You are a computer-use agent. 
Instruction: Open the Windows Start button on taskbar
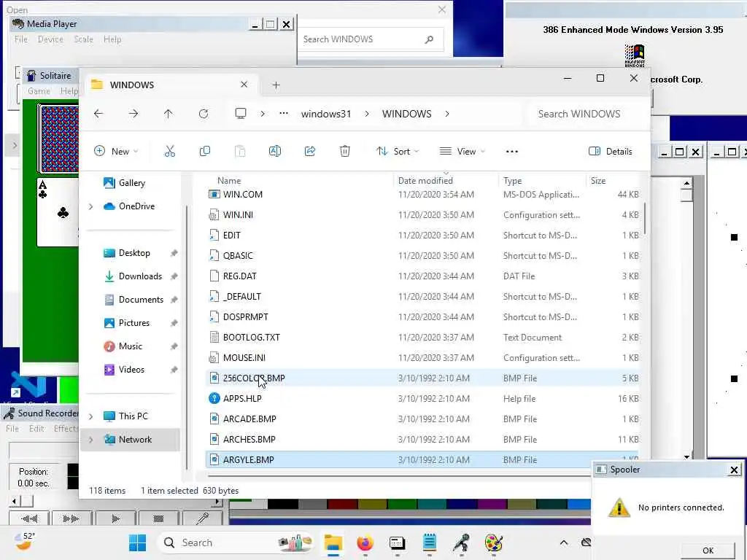point(138,542)
